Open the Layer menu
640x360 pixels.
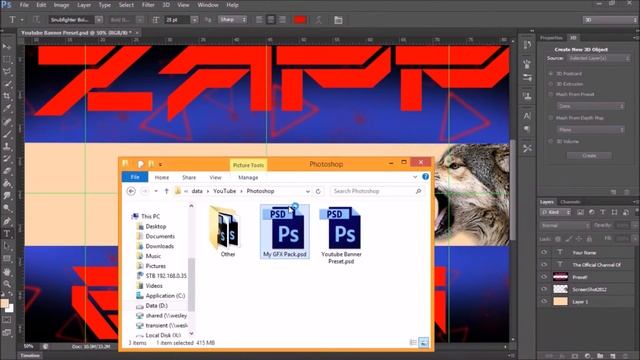[x=84, y=5]
